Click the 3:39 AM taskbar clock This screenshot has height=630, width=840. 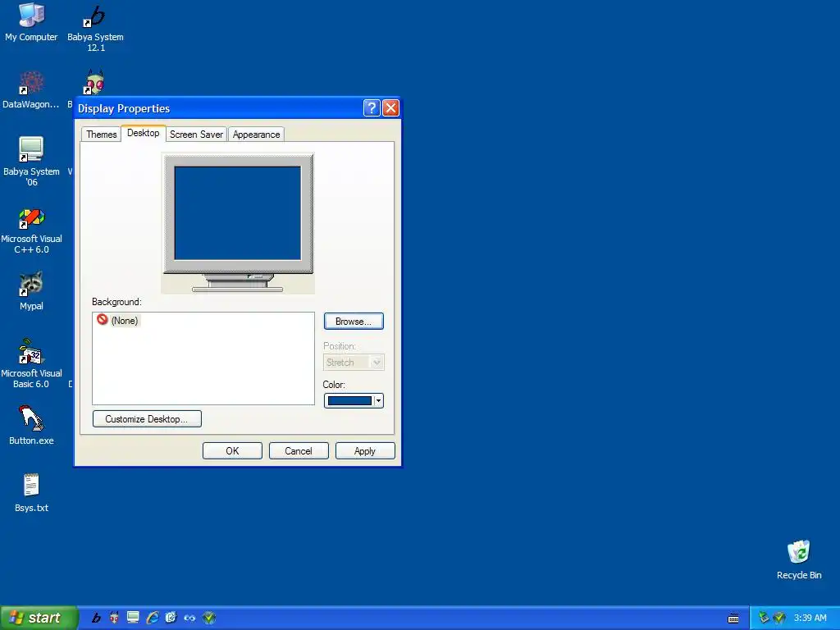(x=810, y=618)
